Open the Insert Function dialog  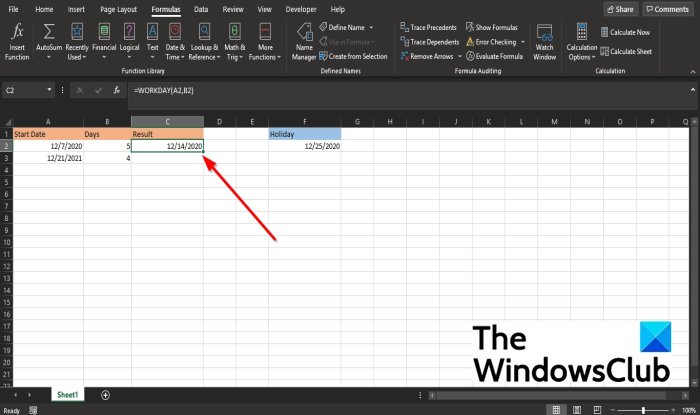[x=17, y=42]
